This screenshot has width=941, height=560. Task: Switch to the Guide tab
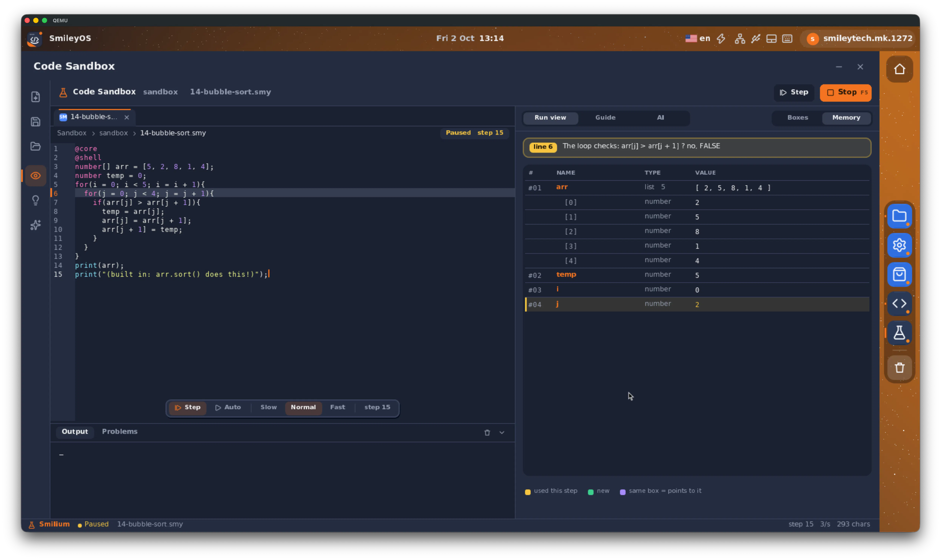(x=605, y=118)
